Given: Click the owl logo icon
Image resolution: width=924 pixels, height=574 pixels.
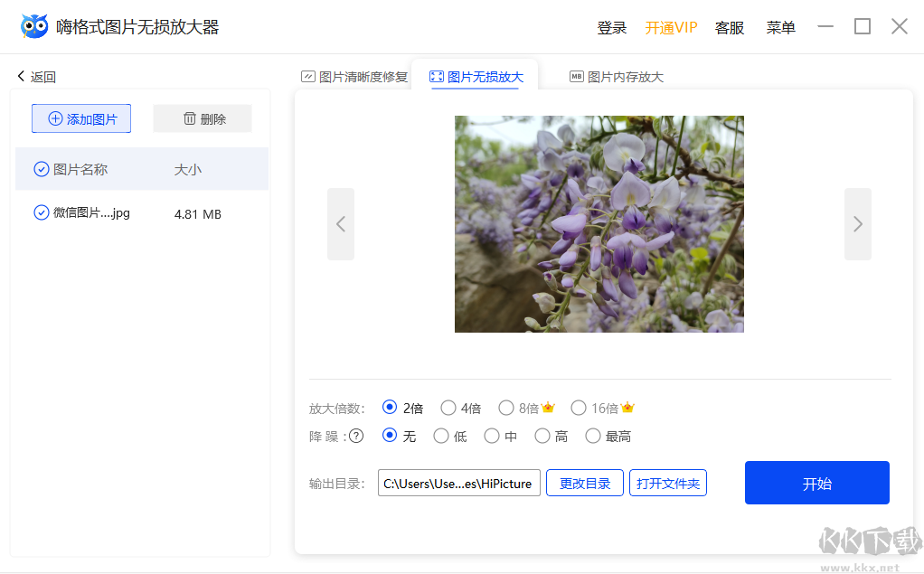Looking at the screenshot, I should (33, 25).
